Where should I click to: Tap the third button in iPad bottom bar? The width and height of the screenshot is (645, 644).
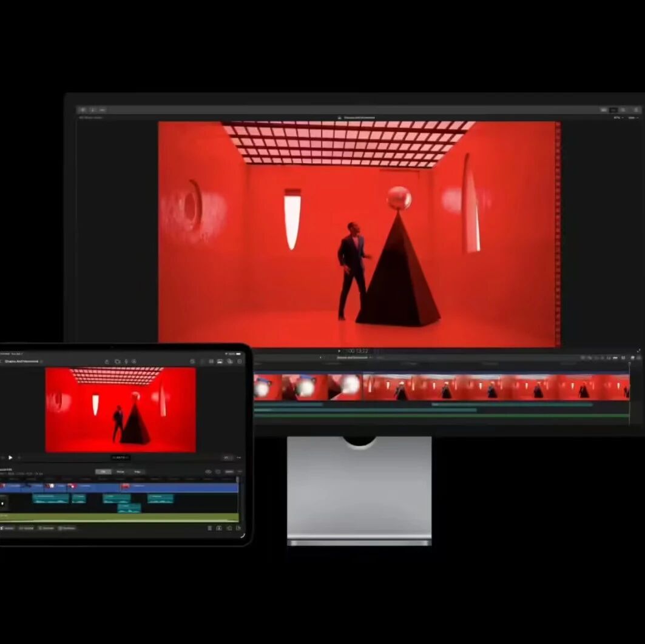[46, 529]
